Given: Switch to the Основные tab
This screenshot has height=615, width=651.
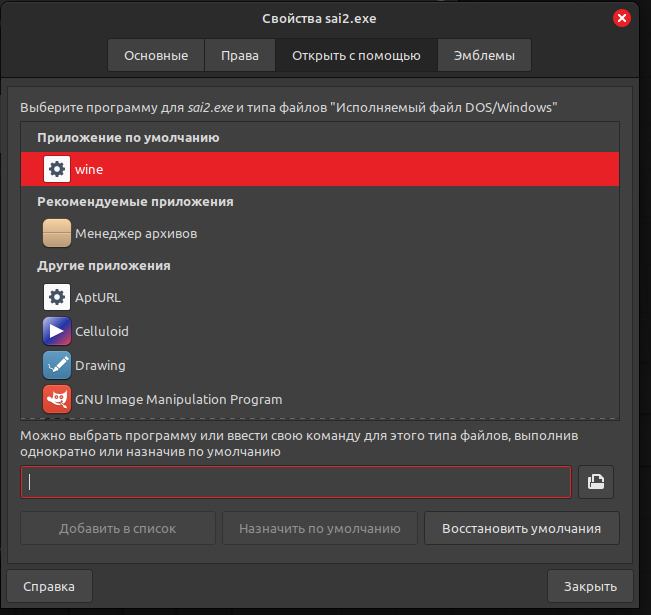Looking at the screenshot, I should click(156, 55).
